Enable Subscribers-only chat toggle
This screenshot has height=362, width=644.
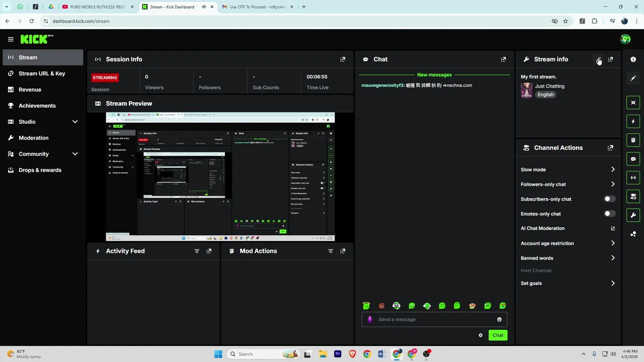point(609,199)
